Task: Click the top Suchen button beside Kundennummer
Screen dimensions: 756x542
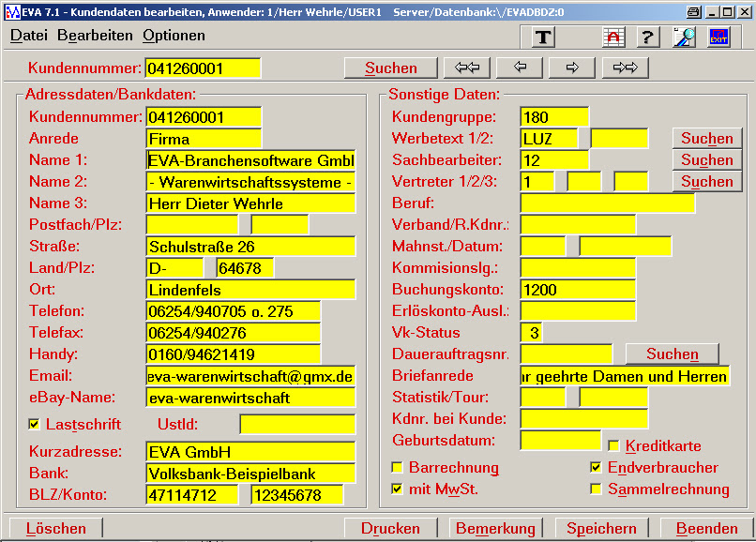Action: (390, 68)
